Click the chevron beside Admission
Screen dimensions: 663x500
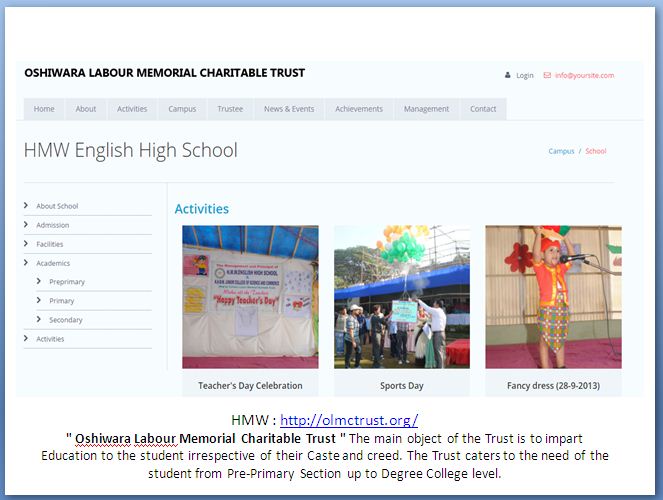(26, 224)
